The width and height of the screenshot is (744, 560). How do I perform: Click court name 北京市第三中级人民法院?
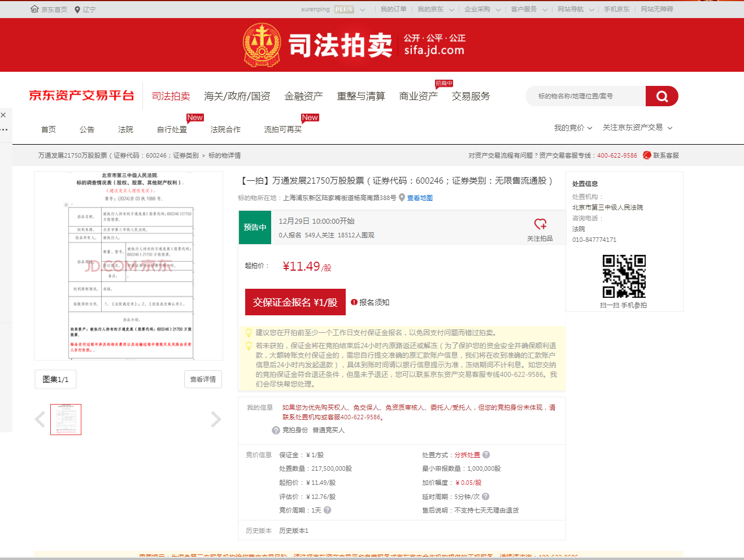(607, 207)
